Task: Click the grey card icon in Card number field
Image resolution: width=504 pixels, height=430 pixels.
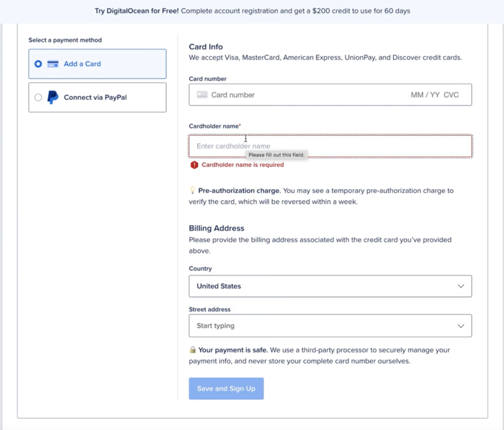Action: pyautogui.click(x=202, y=95)
